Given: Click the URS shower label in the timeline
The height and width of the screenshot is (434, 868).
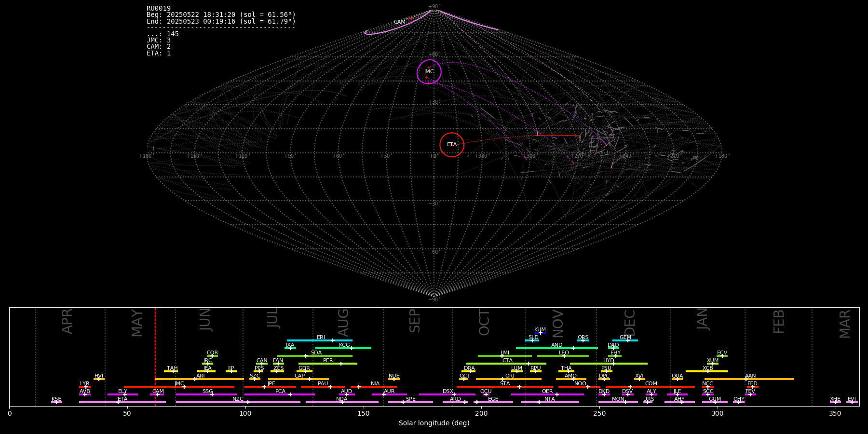Looking at the screenshot, I should point(649,399).
